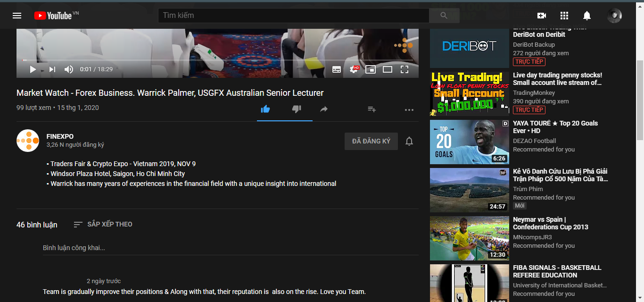This screenshot has width=644, height=302.
Task: Click the ĐÃ ĐĂNG KÝ subscribed button
Action: (x=371, y=141)
